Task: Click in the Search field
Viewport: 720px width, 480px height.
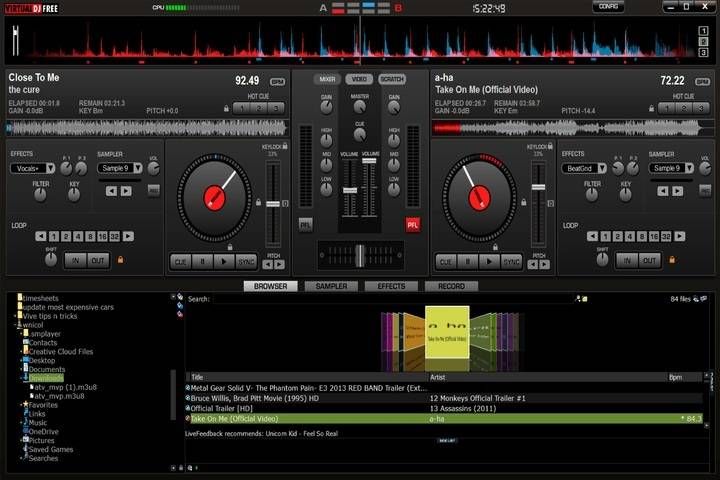Action: pos(393,299)
